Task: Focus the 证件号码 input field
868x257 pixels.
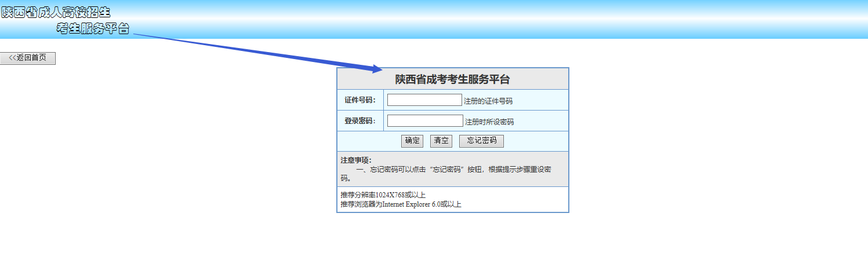Action: pos(424,100)
